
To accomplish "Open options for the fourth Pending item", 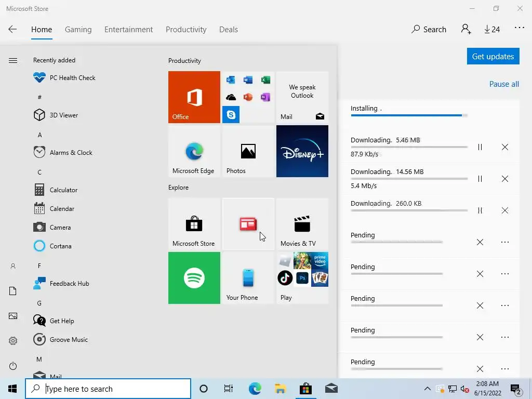I will (x=505, y=337).
